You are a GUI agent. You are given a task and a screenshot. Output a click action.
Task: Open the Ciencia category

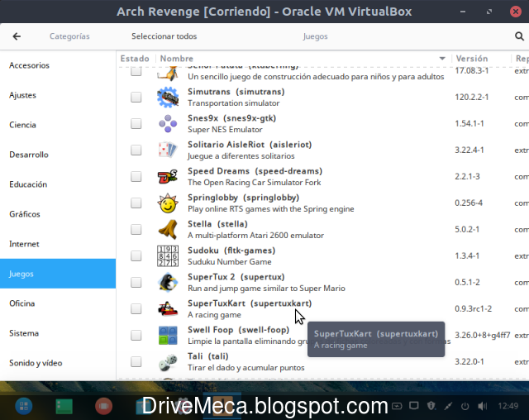[x=58, y=125]
